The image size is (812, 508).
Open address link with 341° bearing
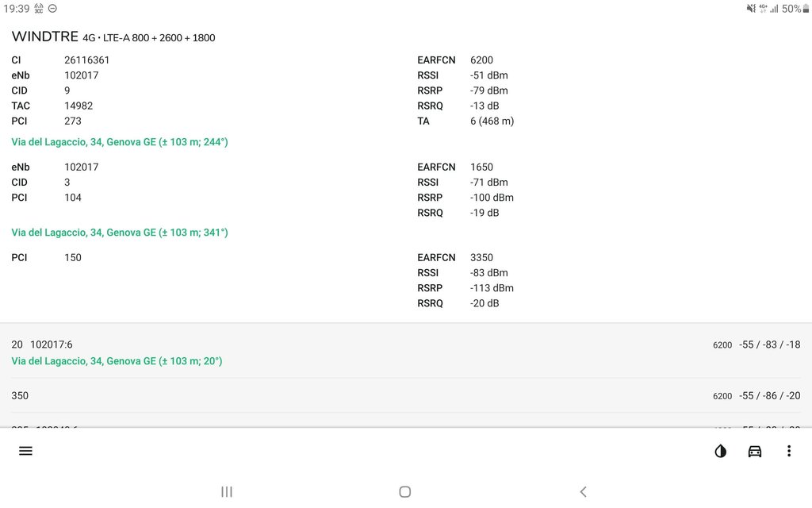120,233
